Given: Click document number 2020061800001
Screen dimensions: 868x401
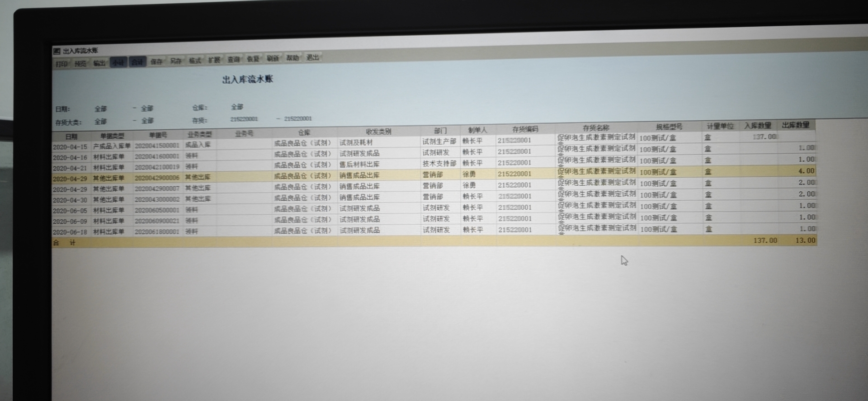Looking at the screenshot, I should [157, 231].
